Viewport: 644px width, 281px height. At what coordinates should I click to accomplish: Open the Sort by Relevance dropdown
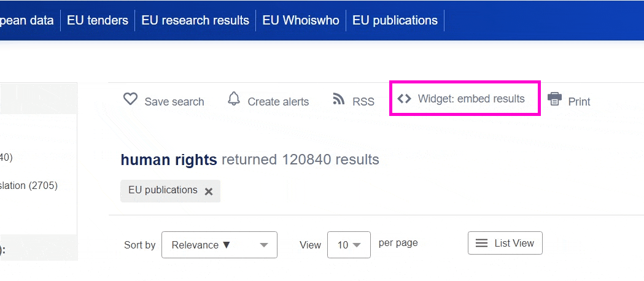coord(219,245)
